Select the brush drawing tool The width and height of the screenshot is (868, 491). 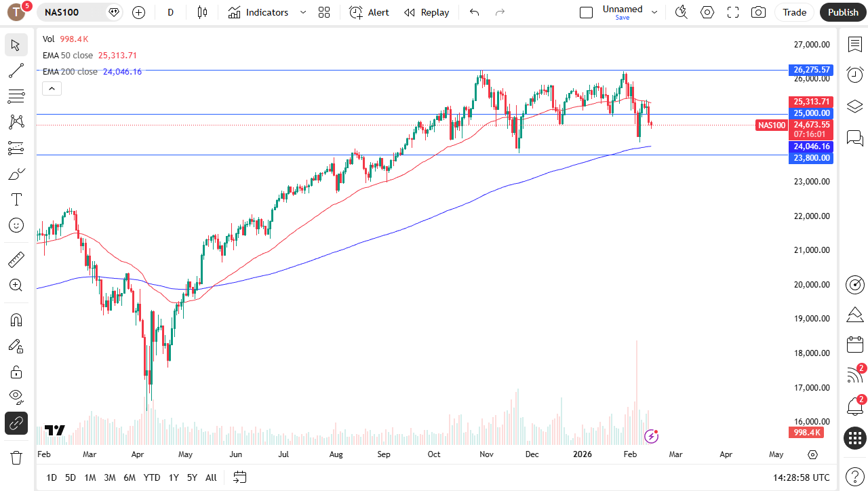(x=16, y=174)
